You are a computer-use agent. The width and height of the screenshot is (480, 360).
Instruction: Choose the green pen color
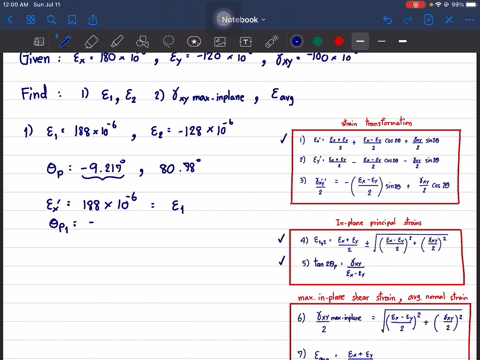[x=318, y=41]
